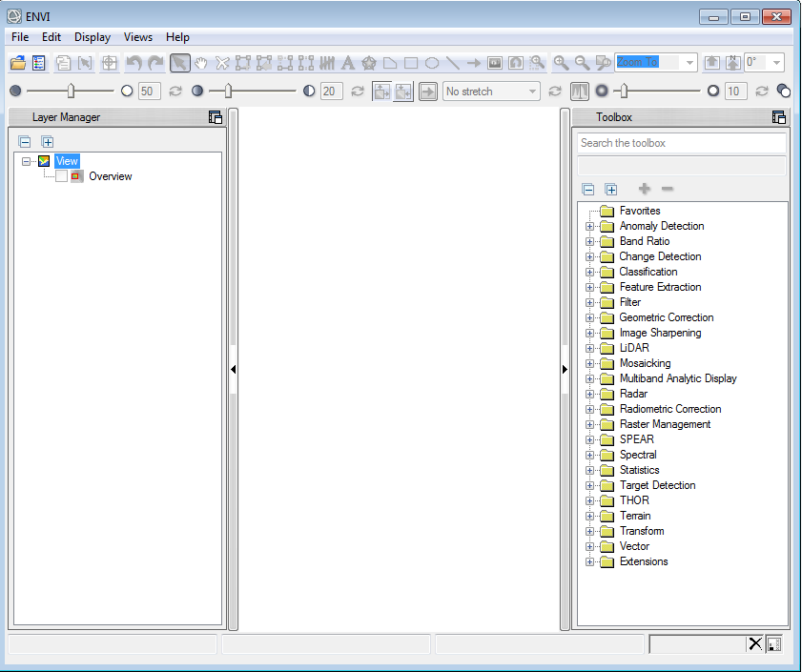This screenshot has height=672, width=802.
Task: Click the Search the toolbox field
Action: pyautogui.click(x=682, y=143)
